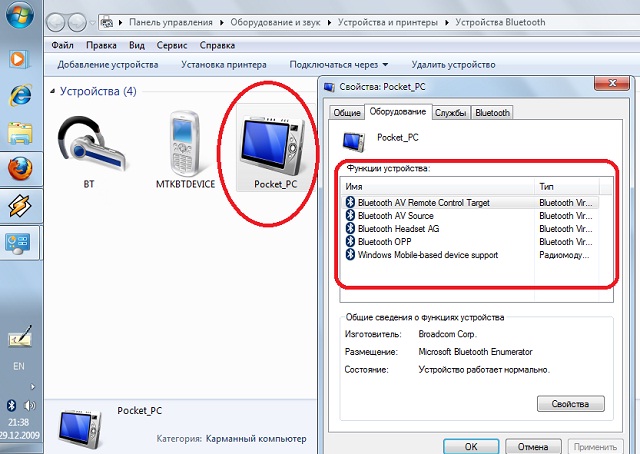Click Pocket_PC thumbnail in details pane

[x=80, y=429]
